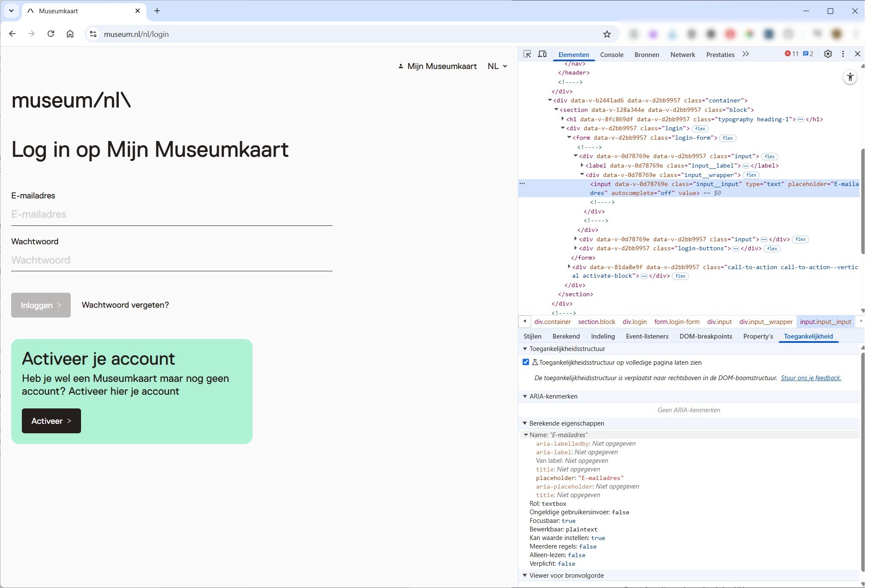Go forward in browser history
The width and height of the screenshot is (869, 588).
click(x=31, y=34)
